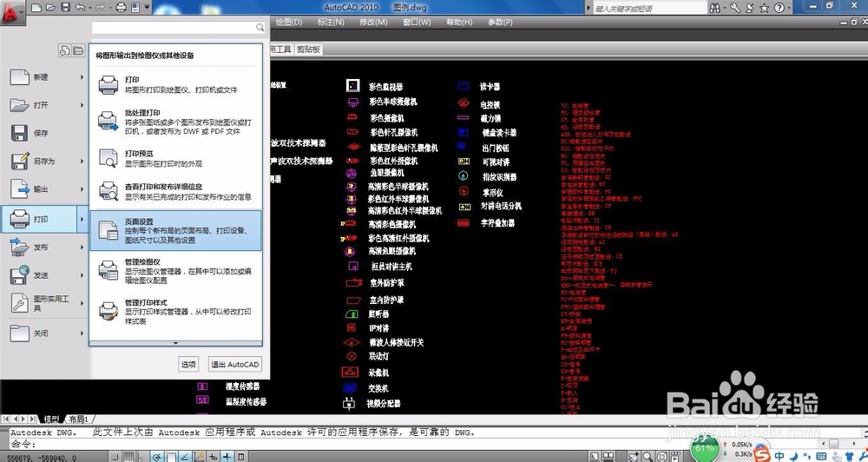The image size is (868, 462).
Task: Show recent documents icon
Action: click(x=65, y=50)
